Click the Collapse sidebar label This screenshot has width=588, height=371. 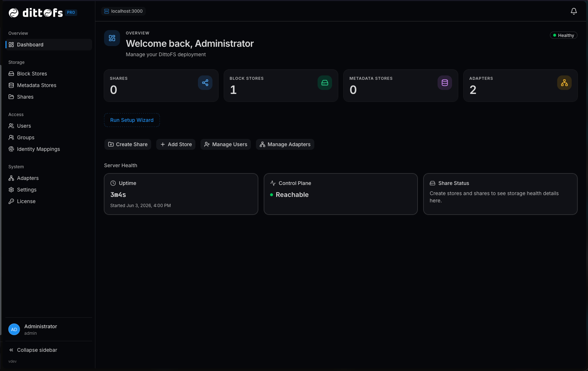pos(37,350)
